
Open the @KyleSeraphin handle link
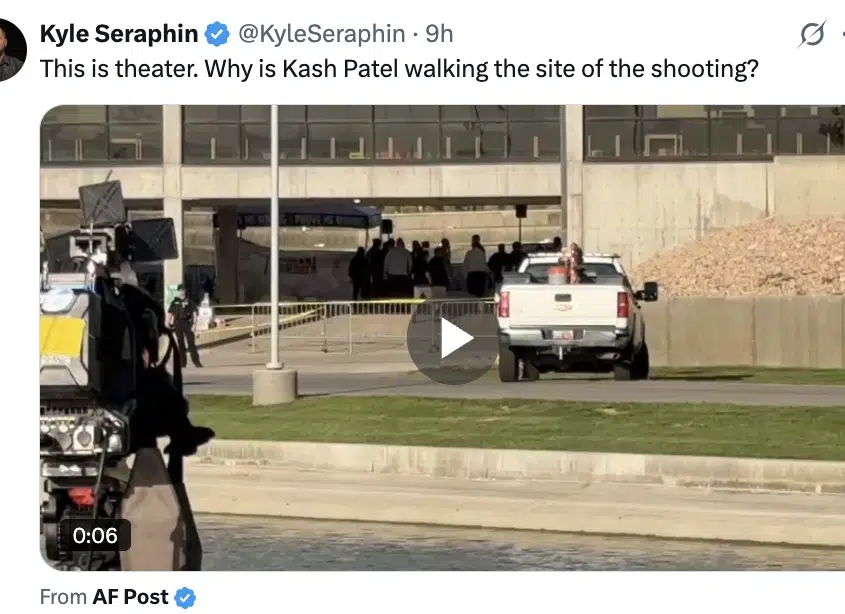322,34
